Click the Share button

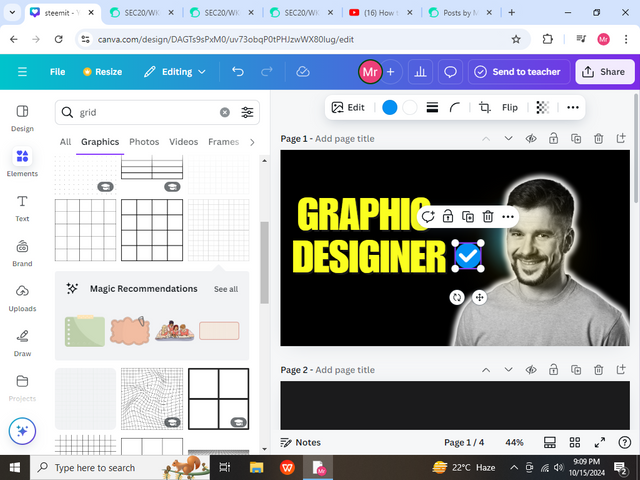click(605, 72)
